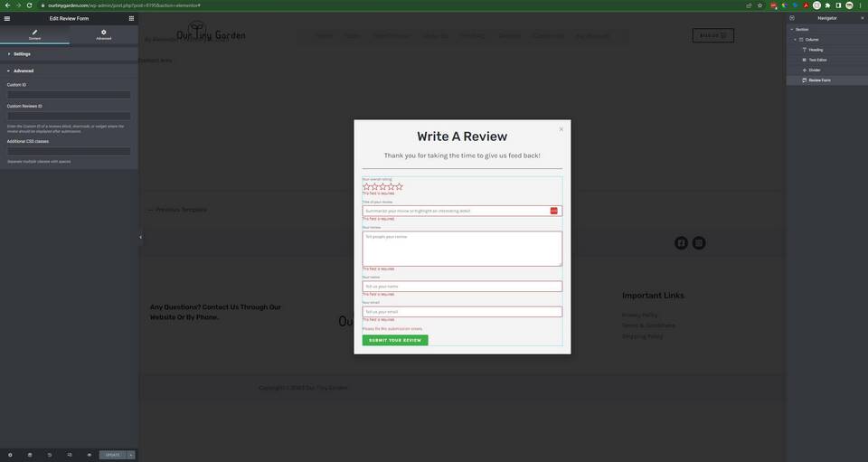Image resolution: width=868 pixels, height=462 pixels.
Task: Click the 'Tell us your name' field
Action: (462, 286)
